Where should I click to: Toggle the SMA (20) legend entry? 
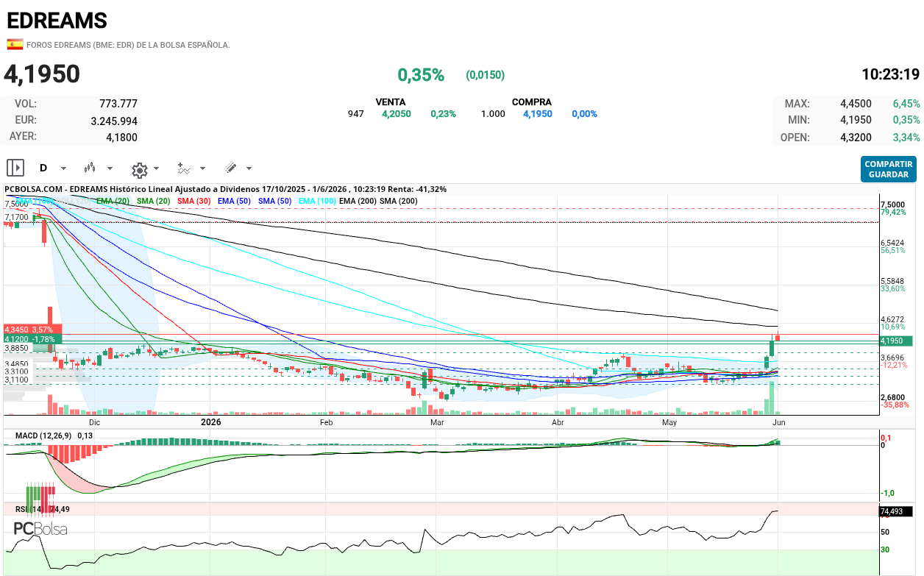coord(153,201)
